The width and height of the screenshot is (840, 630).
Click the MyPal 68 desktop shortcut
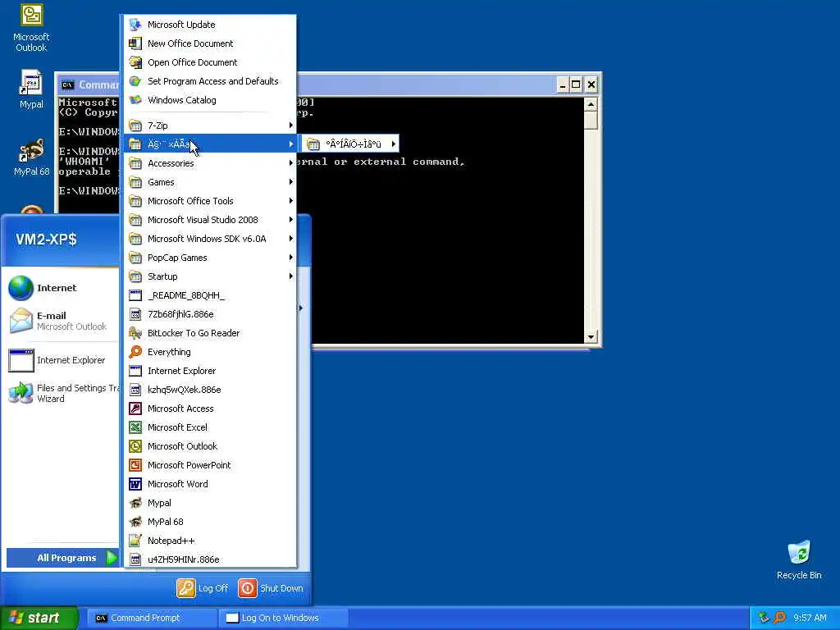(31, 157)
